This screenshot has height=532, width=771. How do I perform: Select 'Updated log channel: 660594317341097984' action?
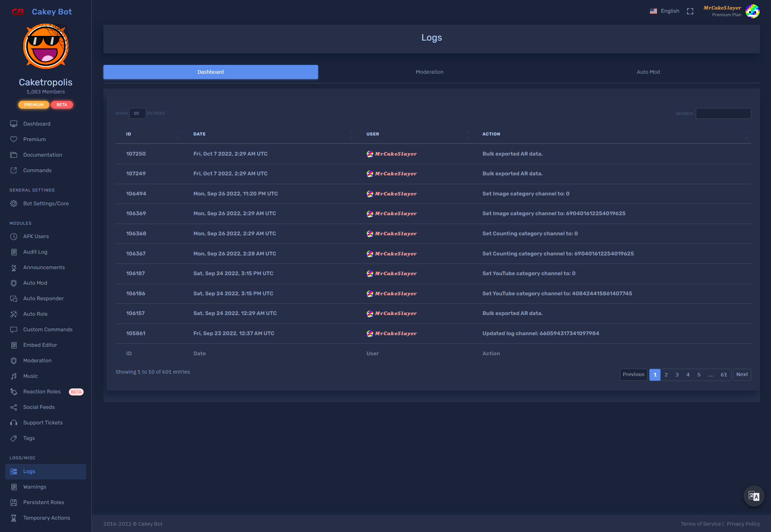pos(540,333)
